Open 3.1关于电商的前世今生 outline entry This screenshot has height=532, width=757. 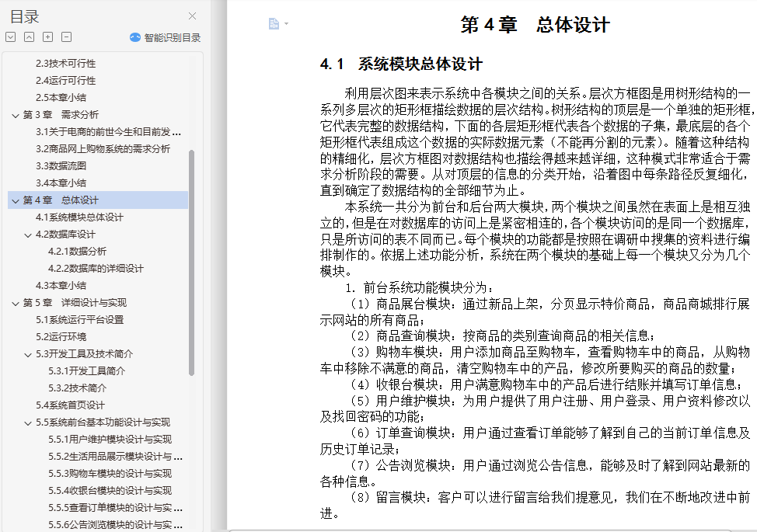click(108, 132)
